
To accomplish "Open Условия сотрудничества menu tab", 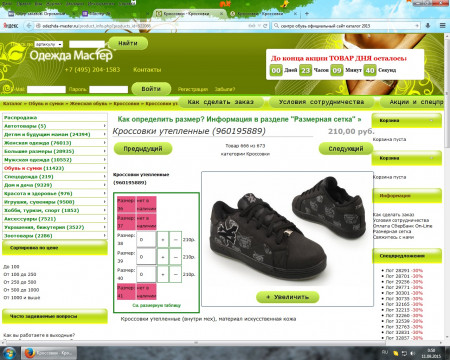I will 322,102.
